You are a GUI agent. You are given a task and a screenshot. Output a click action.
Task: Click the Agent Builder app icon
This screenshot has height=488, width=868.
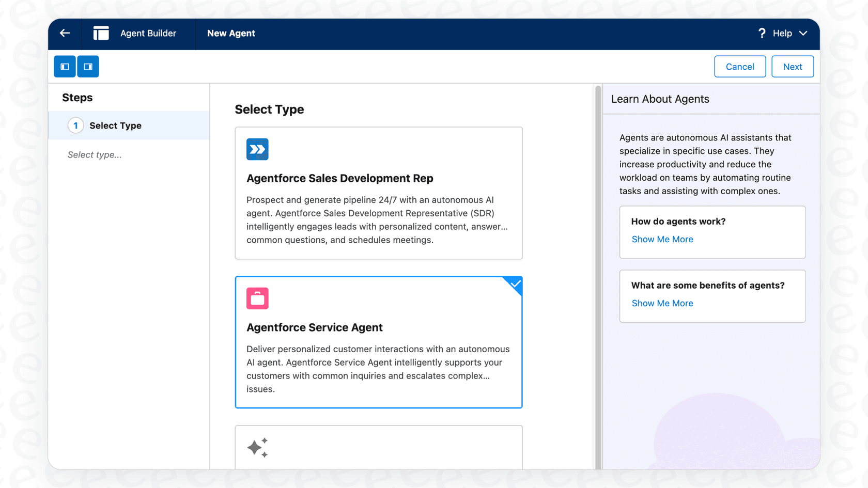pyautogui.click(x=101, y=33)
